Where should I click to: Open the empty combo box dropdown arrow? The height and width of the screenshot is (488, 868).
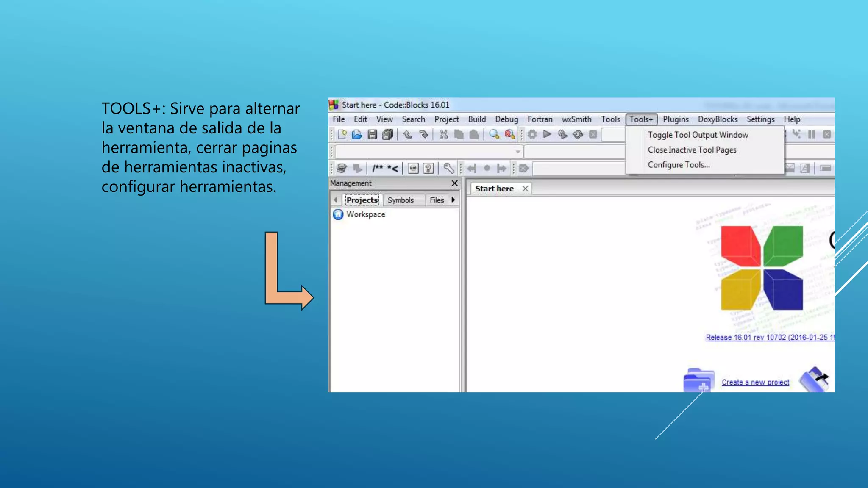(x=518, y=152)
